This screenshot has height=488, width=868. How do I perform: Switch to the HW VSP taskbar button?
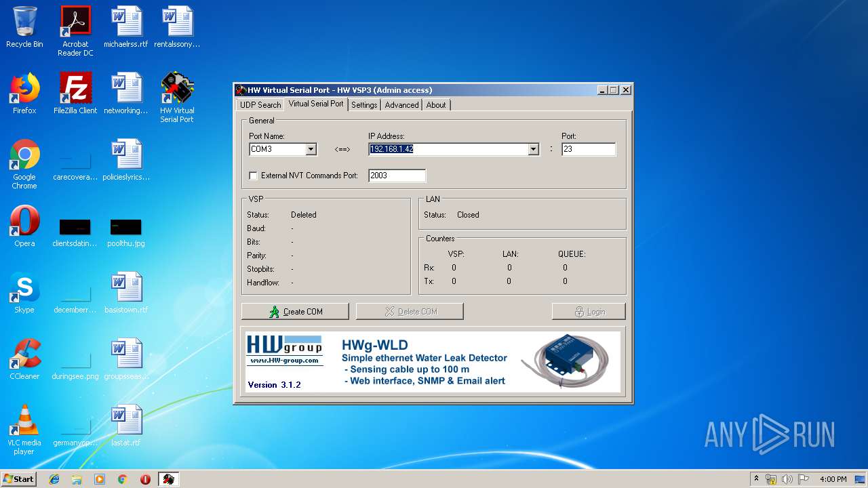(x=168, y=479)
